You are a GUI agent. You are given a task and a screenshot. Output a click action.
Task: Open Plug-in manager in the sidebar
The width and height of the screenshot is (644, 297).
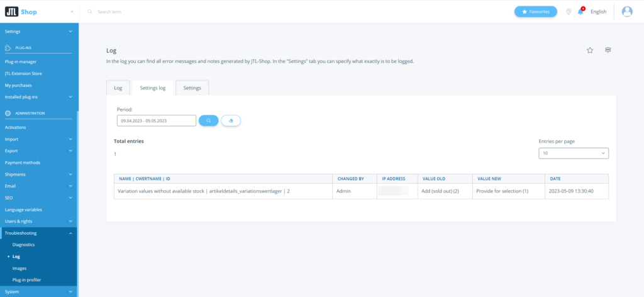point(21,62)
